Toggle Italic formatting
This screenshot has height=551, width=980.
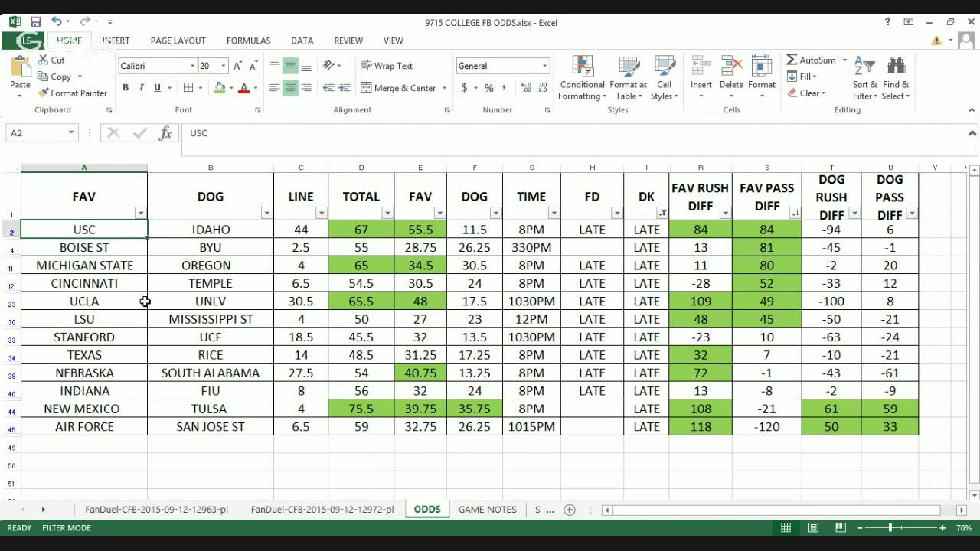tap(142, 88)
